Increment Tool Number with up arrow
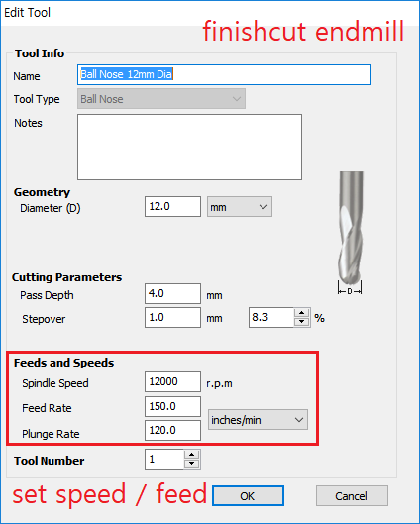The image size is (420, 524). pyautogui.click(x=191, y=455)
